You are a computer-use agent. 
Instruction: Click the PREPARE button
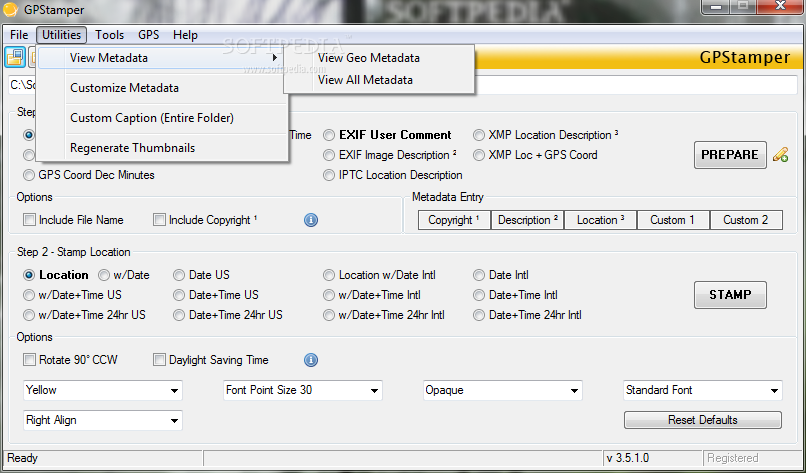(x=730, y=155)
